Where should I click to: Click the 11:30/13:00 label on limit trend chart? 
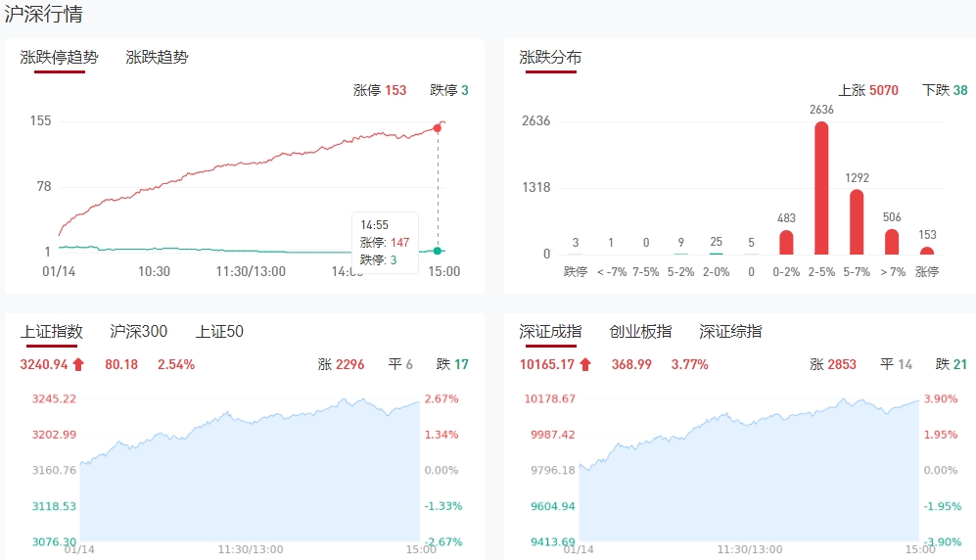pos(251,272)
